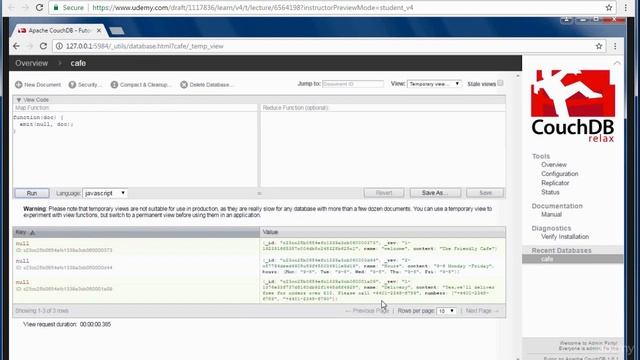Open a new tab next to Apache CouchDB

click(x=117, y=31)
